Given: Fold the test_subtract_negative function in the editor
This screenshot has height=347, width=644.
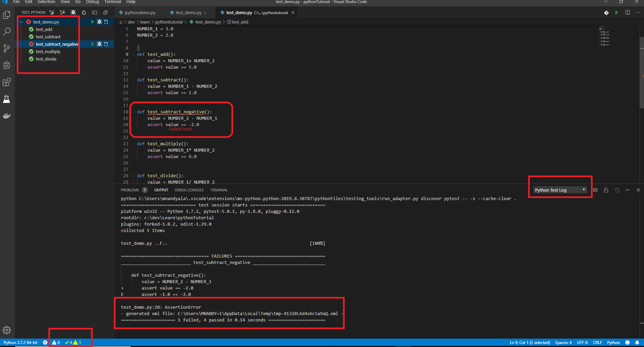Looking at the screenshot, I should click(133, 112).
